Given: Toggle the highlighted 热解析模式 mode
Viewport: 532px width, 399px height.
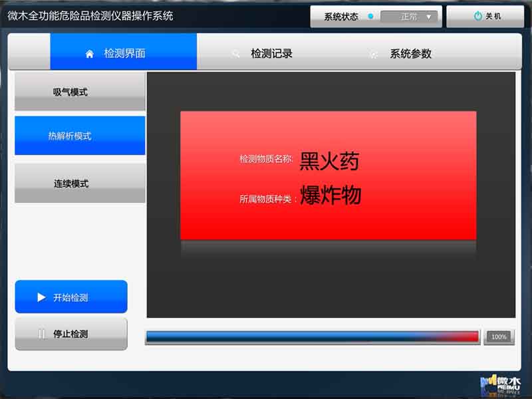Looking at the screenshot, I should coord(80,136).
